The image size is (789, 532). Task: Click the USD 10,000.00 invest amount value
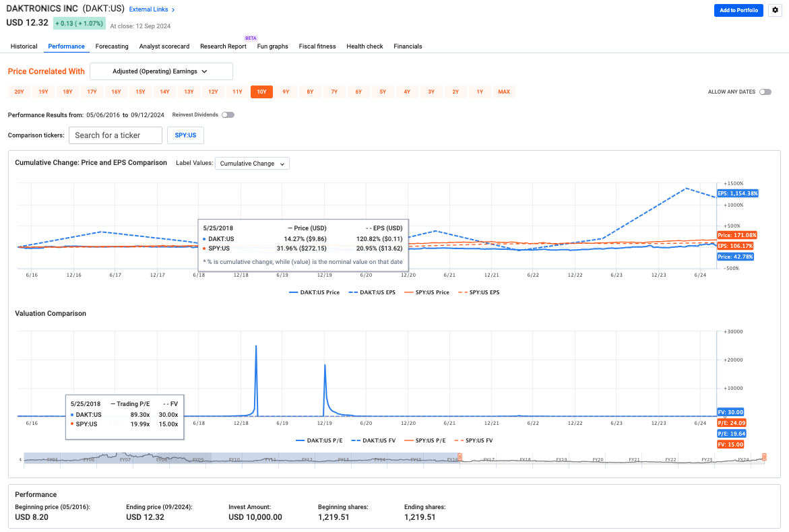[x=255, y=517]
